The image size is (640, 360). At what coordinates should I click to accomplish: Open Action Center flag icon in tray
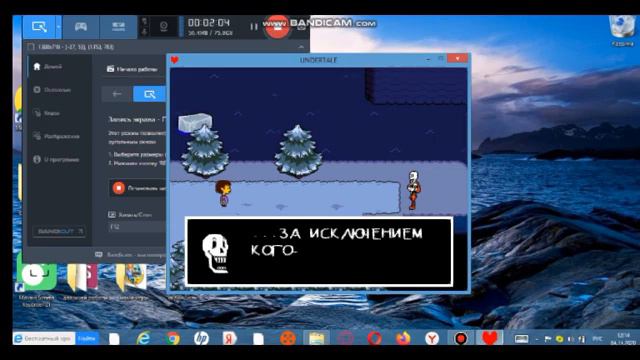pos(548,339)
